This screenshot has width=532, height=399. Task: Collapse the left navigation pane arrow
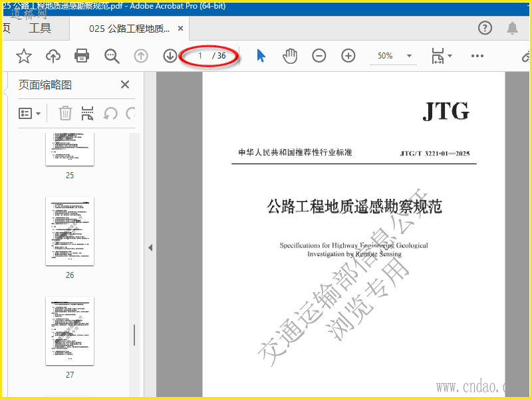150,247
